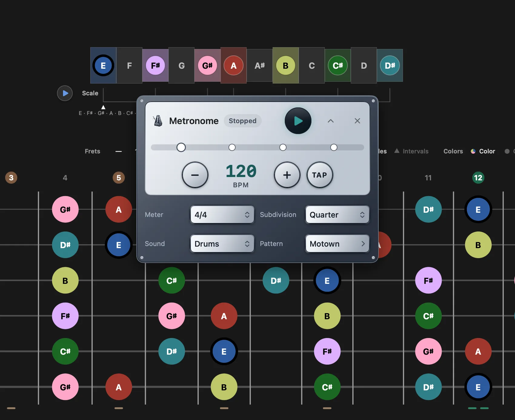Reduce the fret count with the Frets minus button

point(118,151)
